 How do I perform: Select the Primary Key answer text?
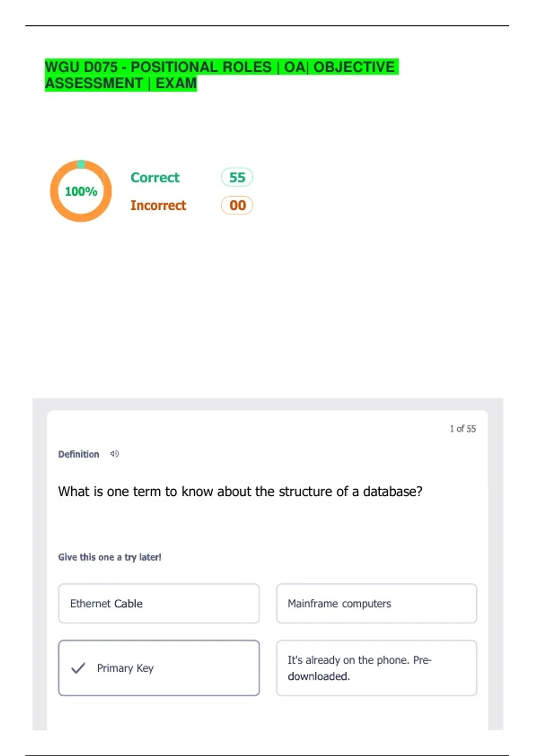[x=125, y=668]
